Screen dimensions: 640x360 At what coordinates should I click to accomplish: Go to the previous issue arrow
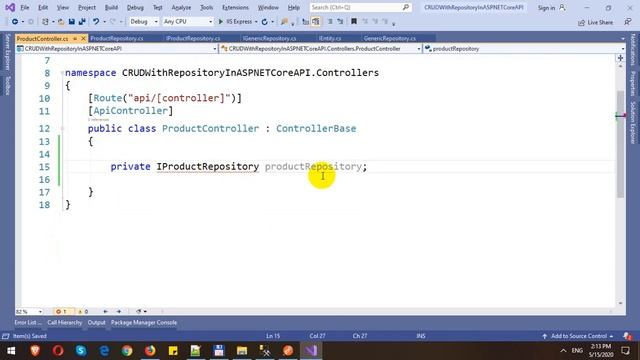(105, 311)
